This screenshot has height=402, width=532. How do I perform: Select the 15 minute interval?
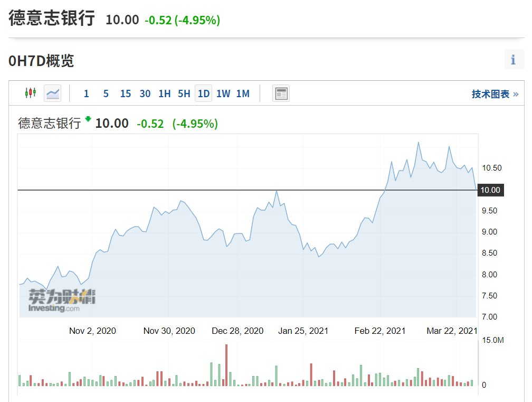tap(126, 94)
